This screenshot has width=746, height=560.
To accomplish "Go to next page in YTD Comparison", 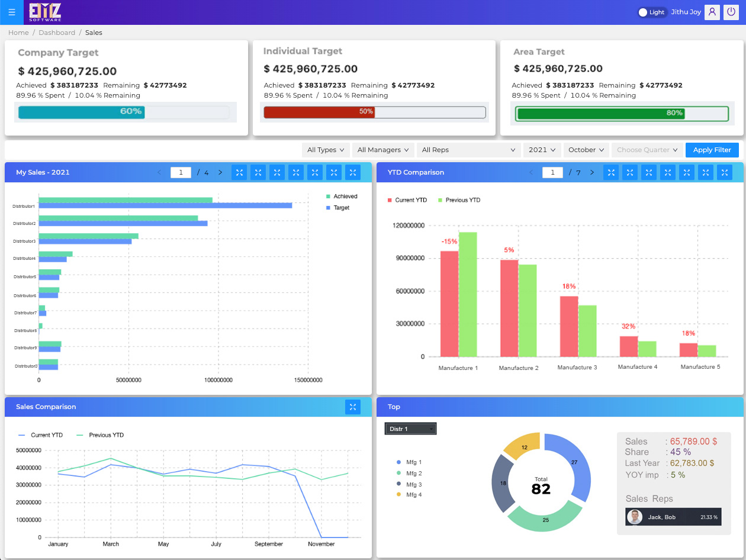I will [x=591, y=172].
